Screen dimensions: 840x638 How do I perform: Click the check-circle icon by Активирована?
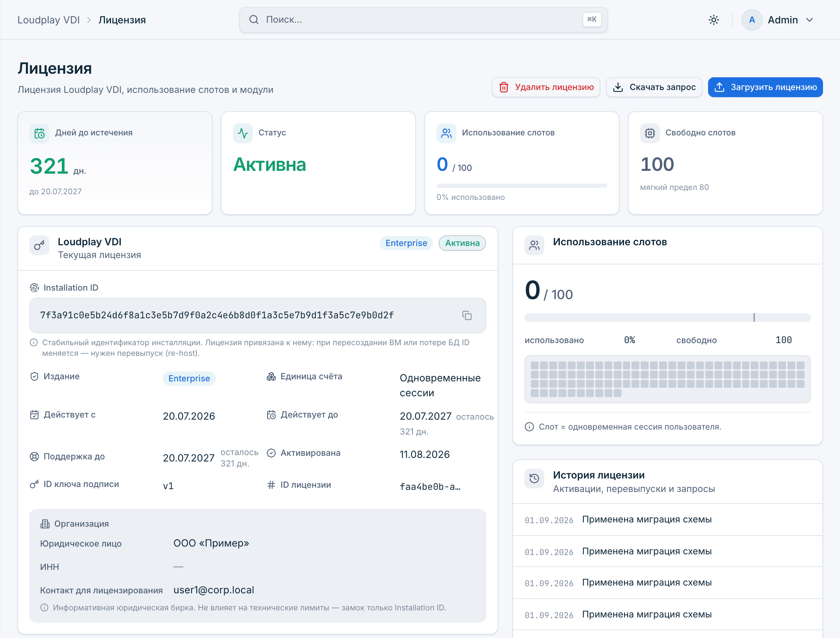click(271, 453)
